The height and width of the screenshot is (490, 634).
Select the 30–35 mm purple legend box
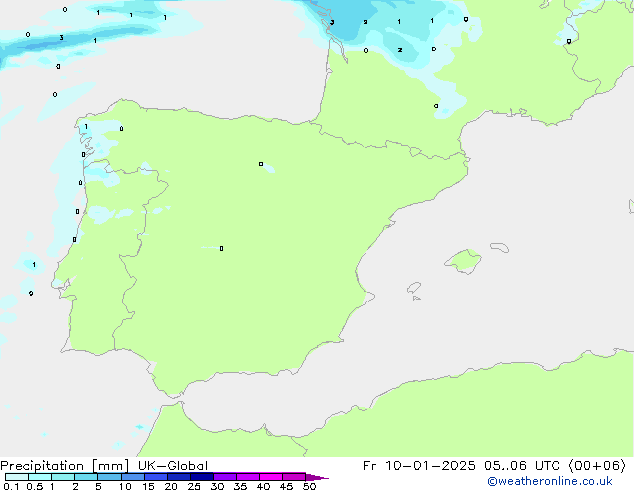(224, 477)
